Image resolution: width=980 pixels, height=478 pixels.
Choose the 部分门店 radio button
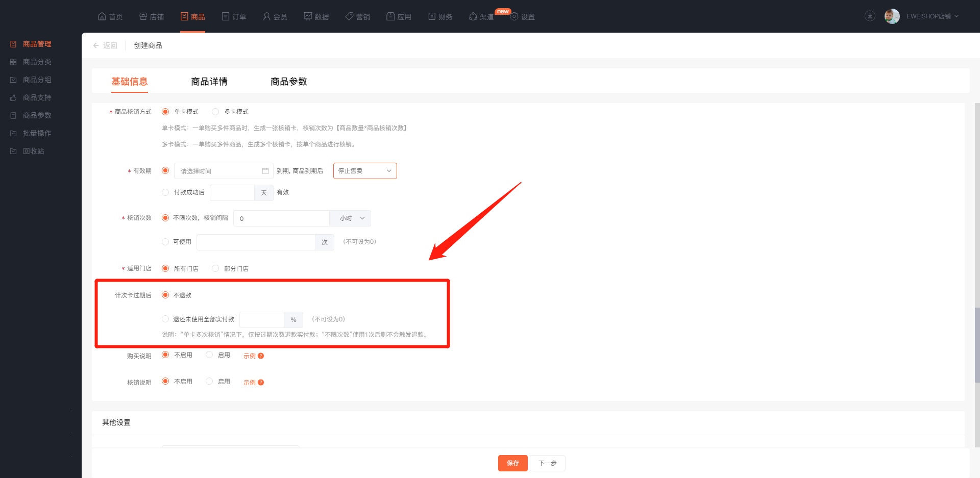point(215,268)
